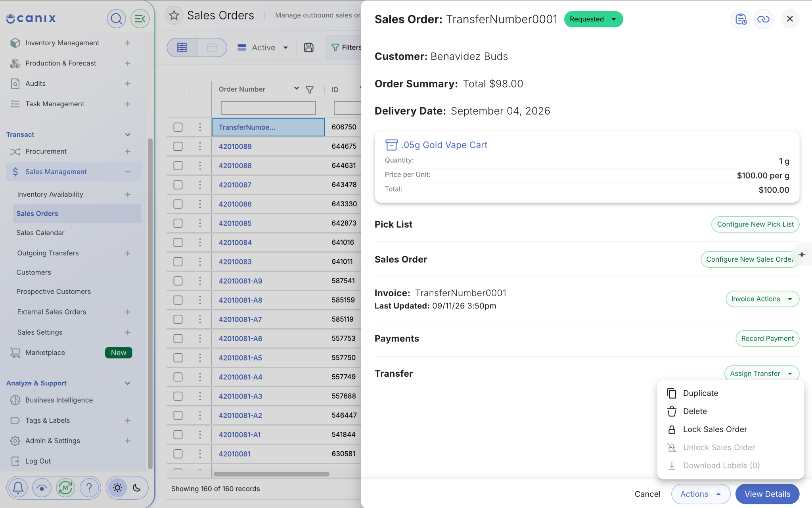
Task: Tick the checkbox for order 42010089
Action: click(x=178, y=146)
